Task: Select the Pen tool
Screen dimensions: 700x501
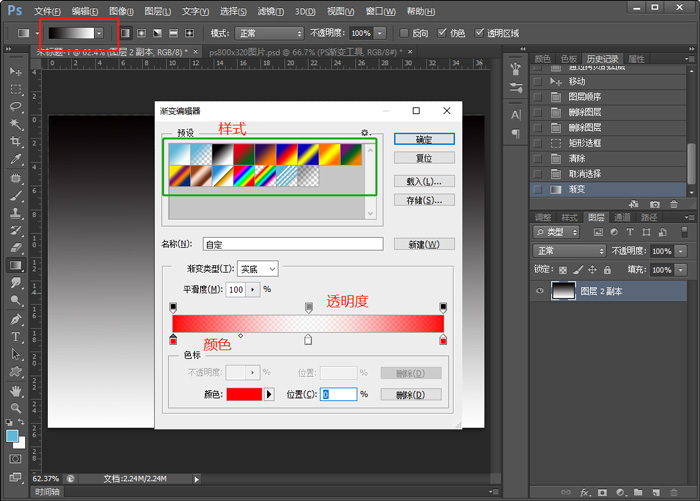Action: [x=16, y=319]
